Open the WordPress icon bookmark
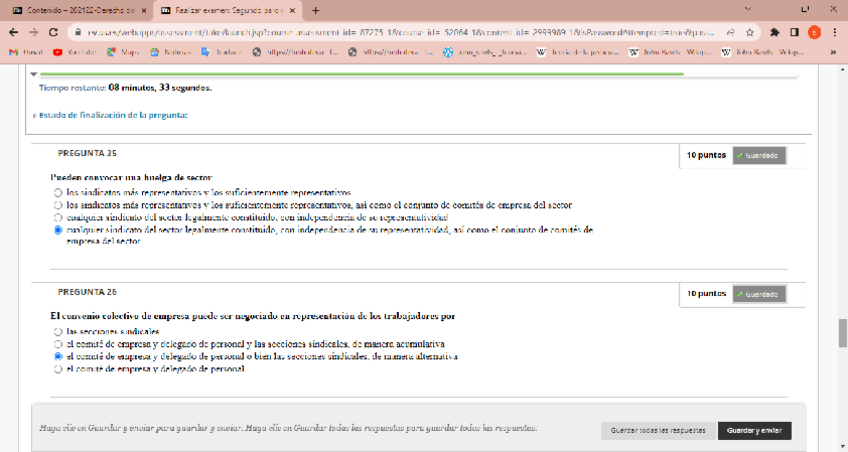Screen dimensions: 848x452 coord(485,52)
